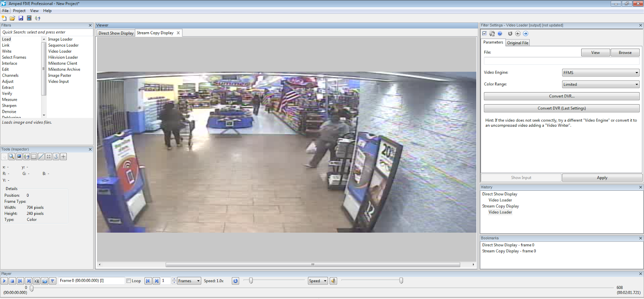Increase the frame step spinner value
Image resolution: width=644 pixels, height=299 pixels.
click(174, 279)
